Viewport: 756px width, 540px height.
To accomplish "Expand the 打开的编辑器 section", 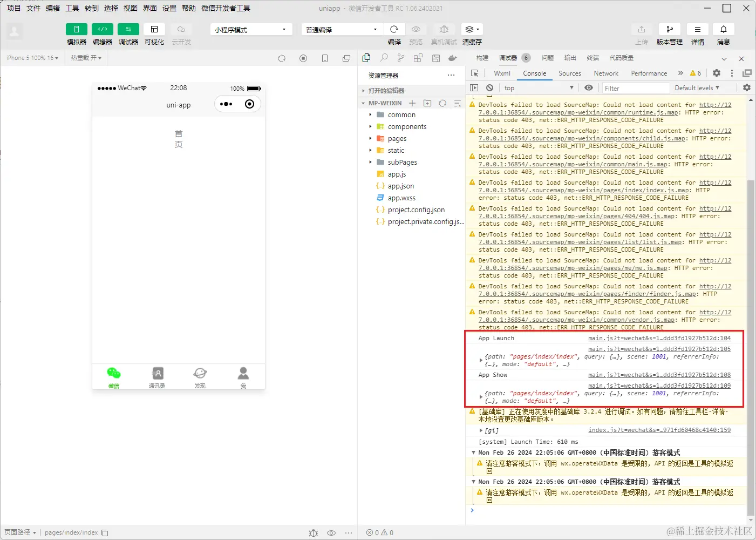I will (x=386, y=91).
